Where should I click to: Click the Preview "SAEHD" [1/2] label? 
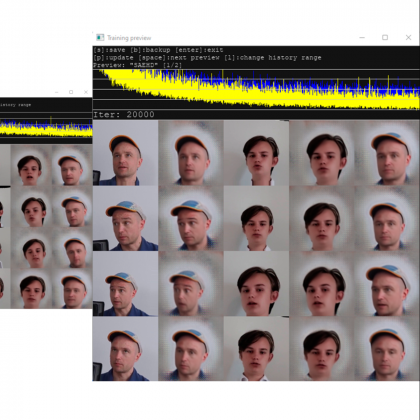tap(137, 65)
